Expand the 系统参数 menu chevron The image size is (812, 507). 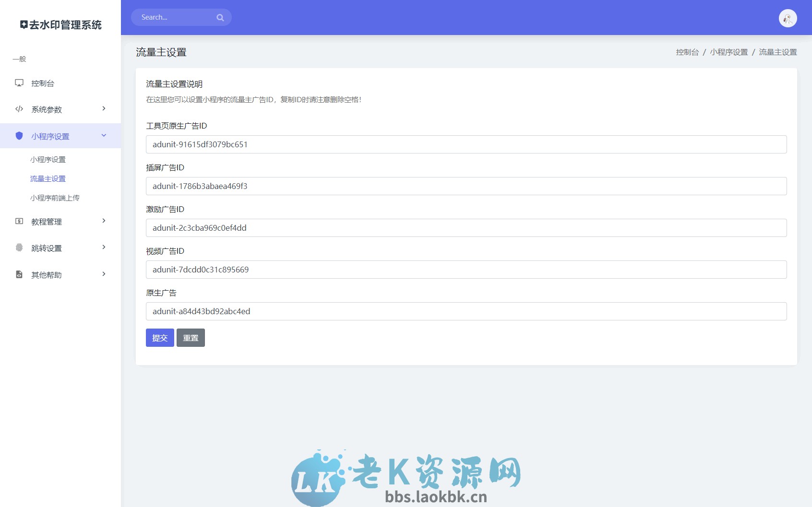click(x=103, y=109)
